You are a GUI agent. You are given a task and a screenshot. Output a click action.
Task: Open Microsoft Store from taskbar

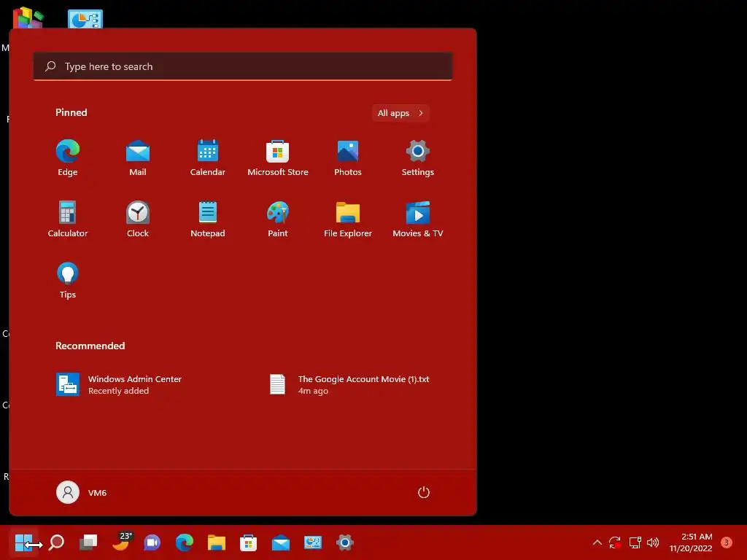(x=248, y=542)
